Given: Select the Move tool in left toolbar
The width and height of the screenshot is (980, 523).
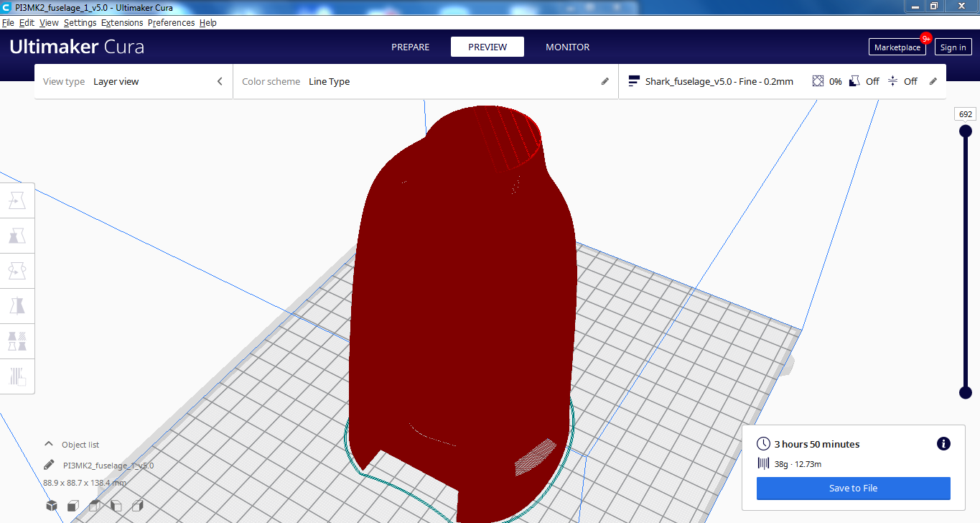Looking at the screenshot, I should [x=17, y=201].
